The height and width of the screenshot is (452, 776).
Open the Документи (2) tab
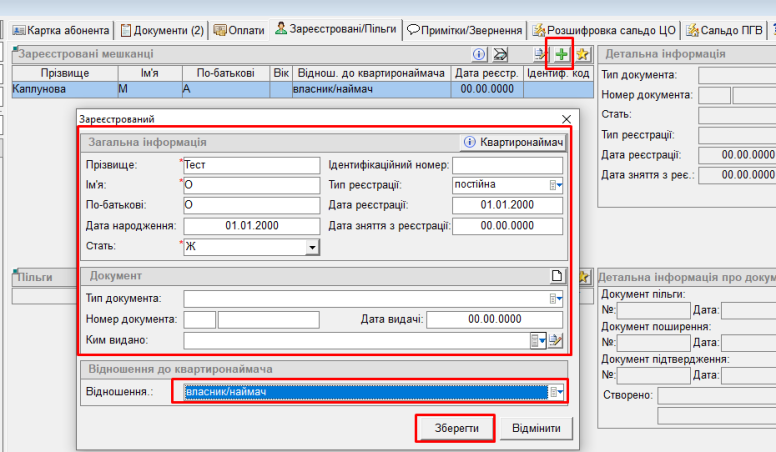tap(160, 30)
